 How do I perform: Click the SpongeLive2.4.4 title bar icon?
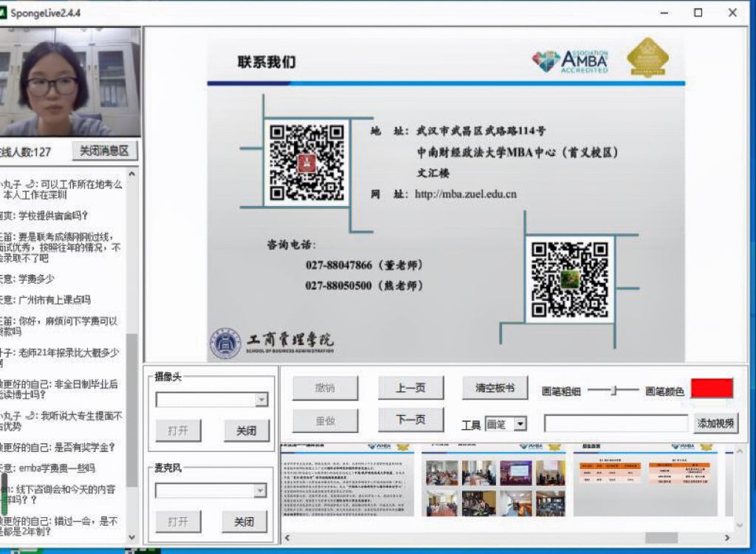pyautogui.click(x=2, y=13)
